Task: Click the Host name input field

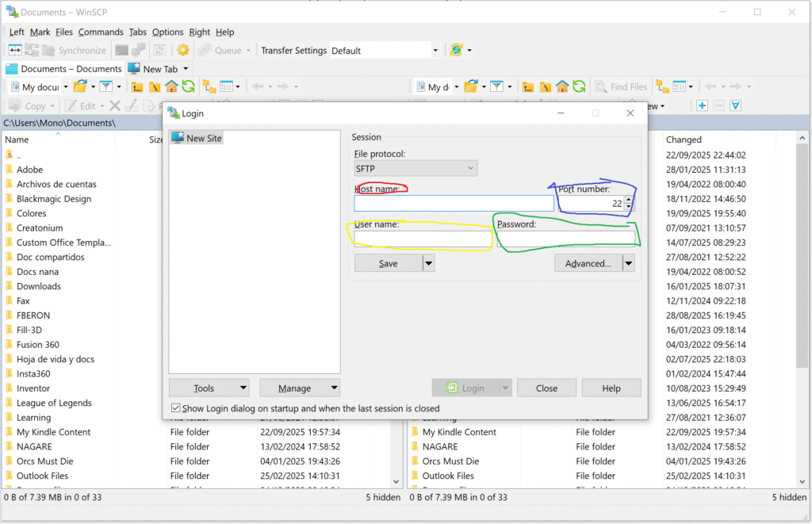Action: [454, 204]
